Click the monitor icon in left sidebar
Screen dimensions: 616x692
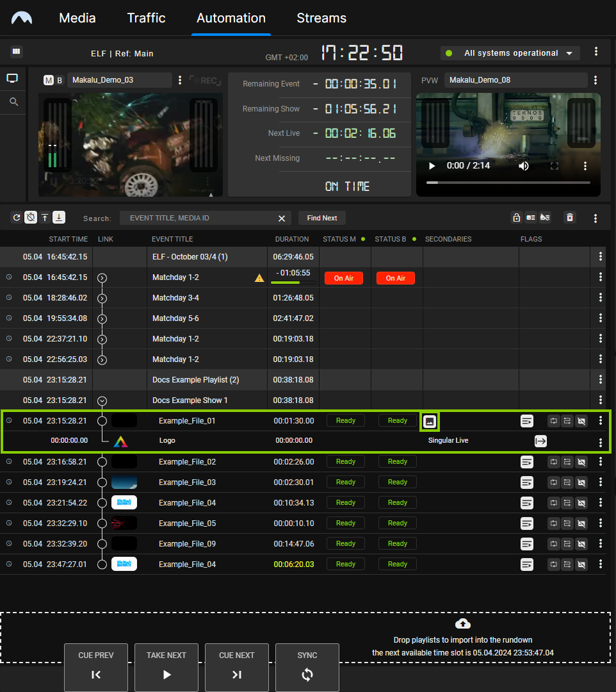[13, 79]
